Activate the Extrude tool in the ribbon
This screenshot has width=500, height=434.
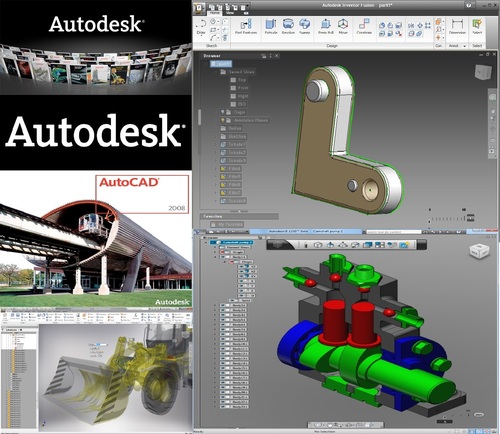pos(271,26)
